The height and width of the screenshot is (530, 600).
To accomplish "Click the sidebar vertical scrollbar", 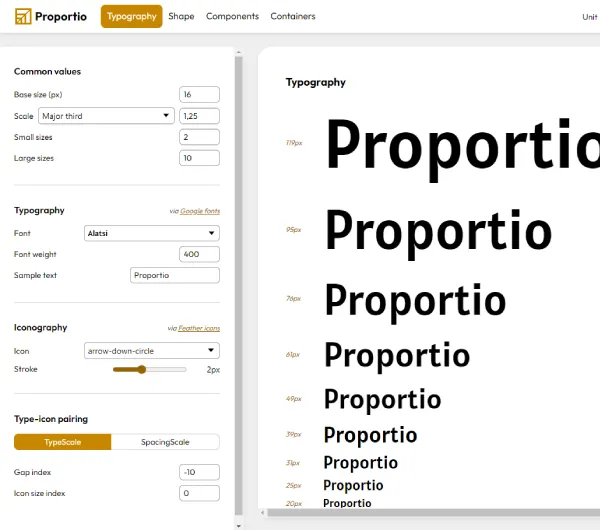I will (239, 286).
